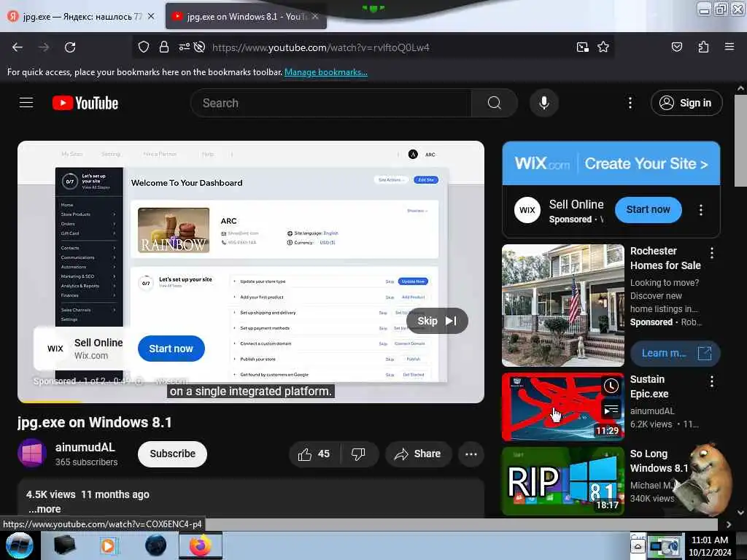Click the ad progress bar under video
The height and width of the screenshot is (560, 747).
[x=251, y=402]
